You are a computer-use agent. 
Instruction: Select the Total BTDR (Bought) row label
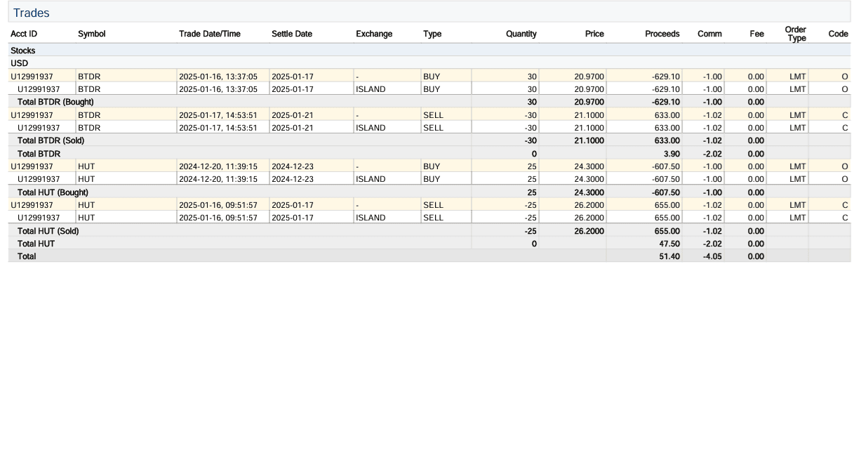[x=55, y=102]
